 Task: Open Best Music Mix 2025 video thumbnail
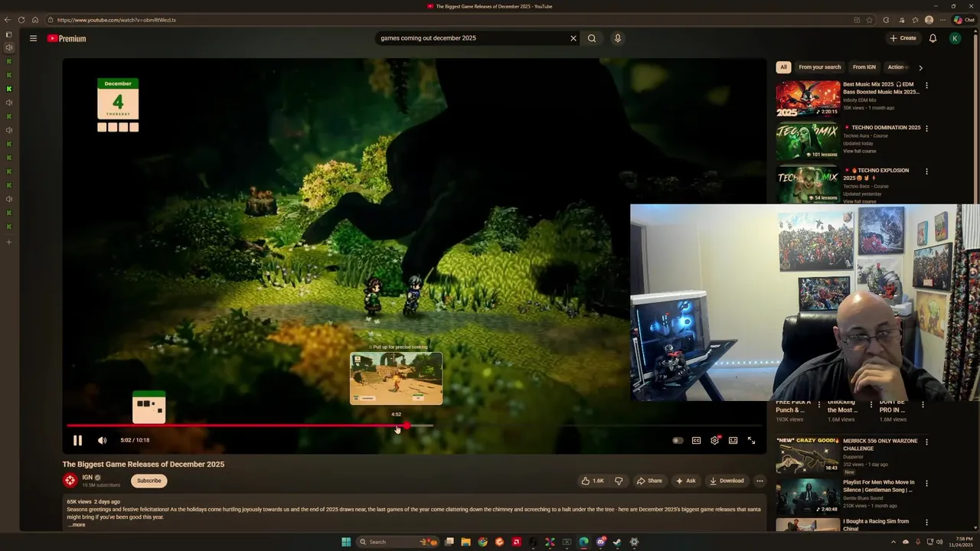(808, 98)
